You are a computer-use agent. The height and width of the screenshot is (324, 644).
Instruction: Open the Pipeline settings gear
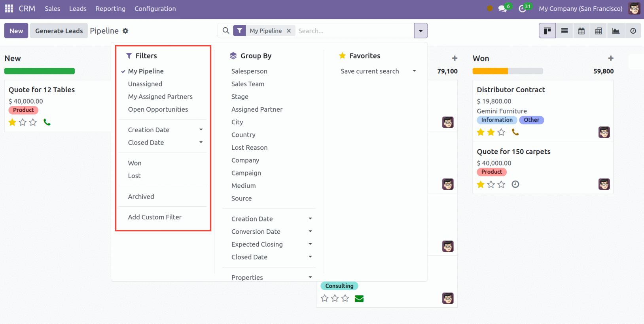(x=125, y=31)
